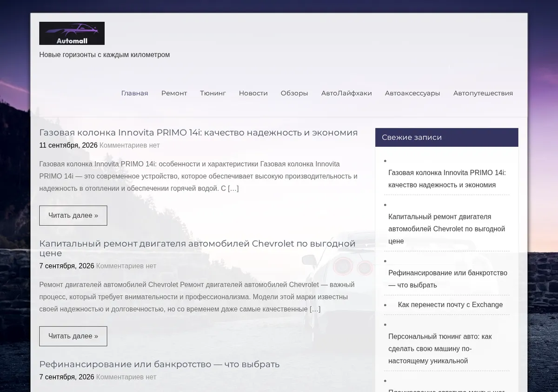Open the Ремонт menu item
558x392 pixels.
(x=174, y=93)
